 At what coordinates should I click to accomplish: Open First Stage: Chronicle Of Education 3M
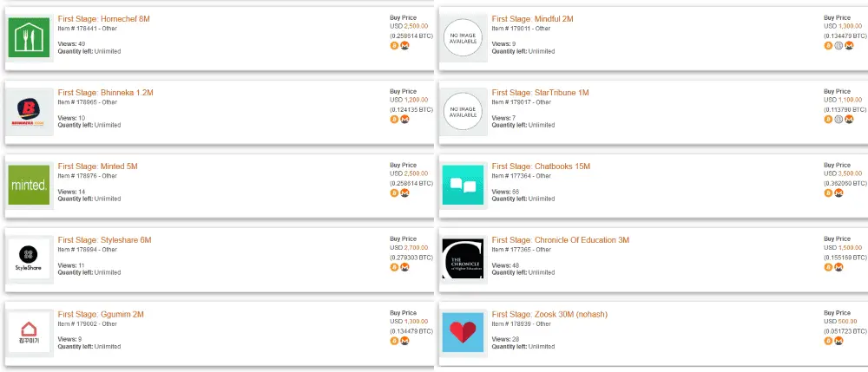[x=560, y=240]
